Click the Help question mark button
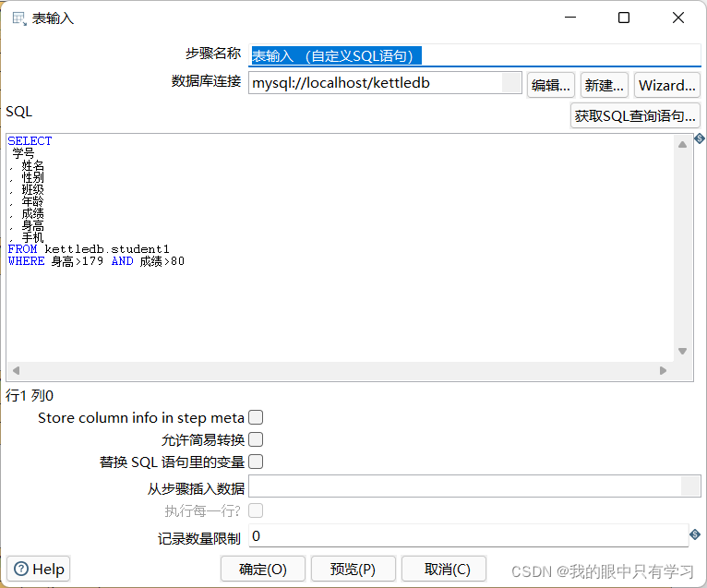 (x=39, y=569)
